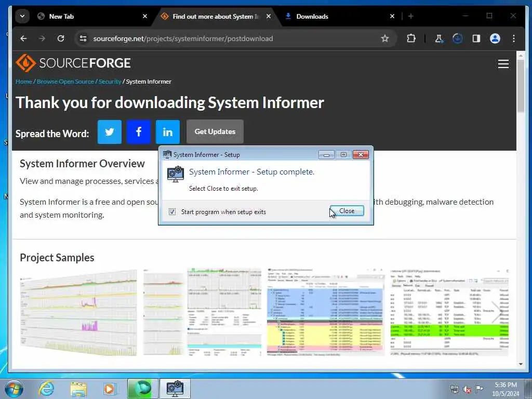532x399 pixels.
Task: Open the SourceForge hamburger menu
Action: click(503, 64)
